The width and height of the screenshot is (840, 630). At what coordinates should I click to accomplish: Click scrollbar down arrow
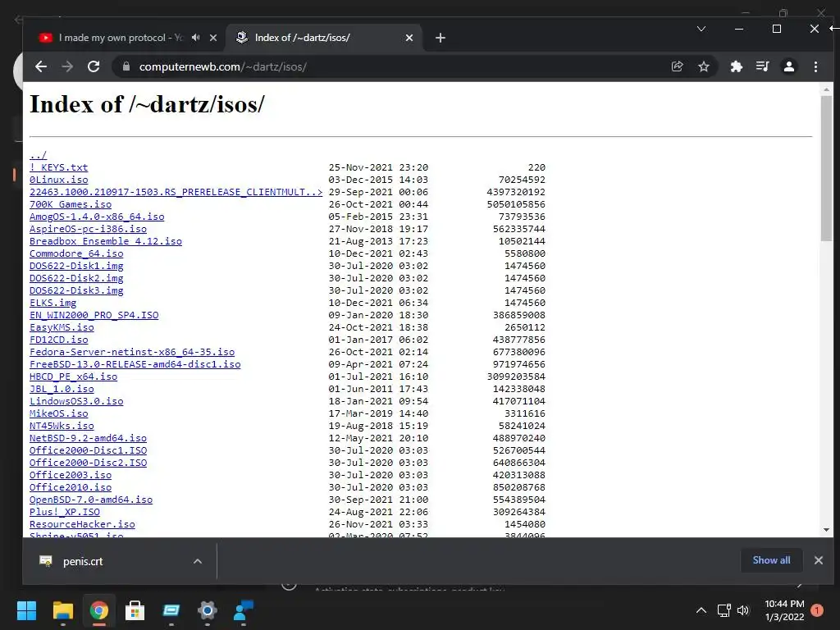827,530
